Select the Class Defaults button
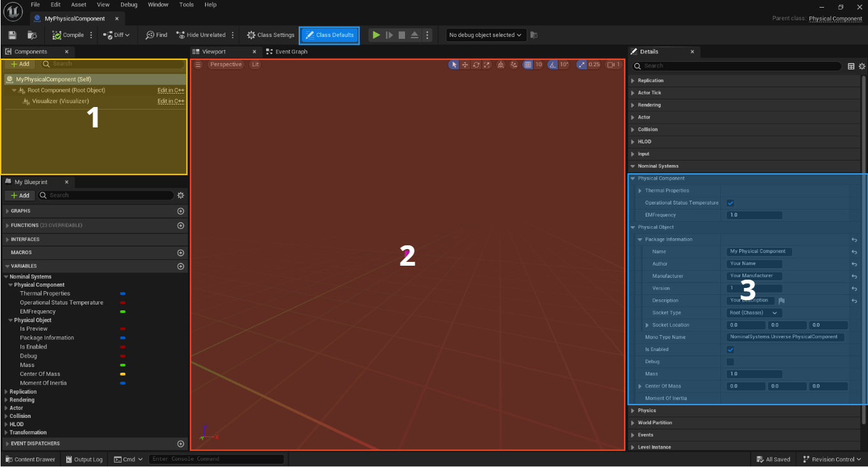Viewport: 868px width, 467px height. point(329,35)
